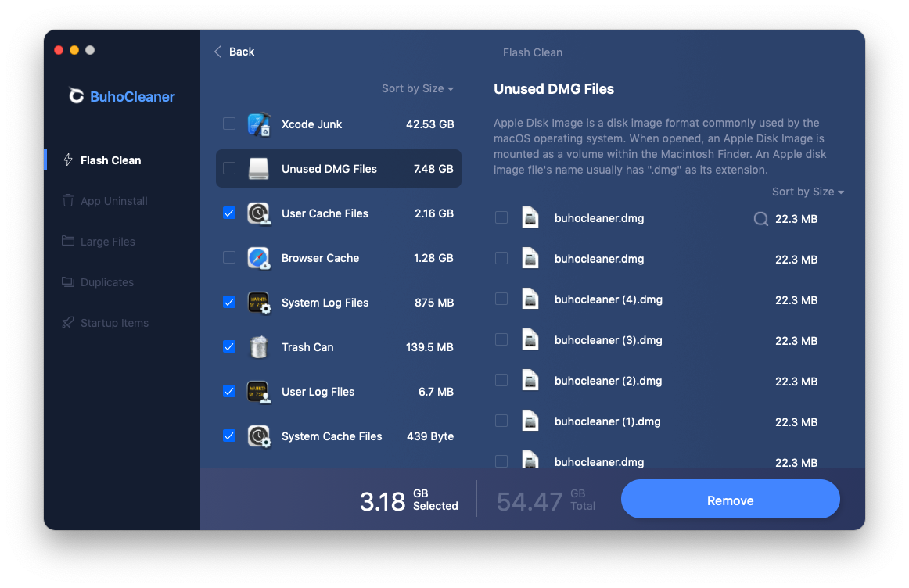The width and height of the screenshot is (909, 588).
Task: Select the System Log Files label
Action: point(325,303)
